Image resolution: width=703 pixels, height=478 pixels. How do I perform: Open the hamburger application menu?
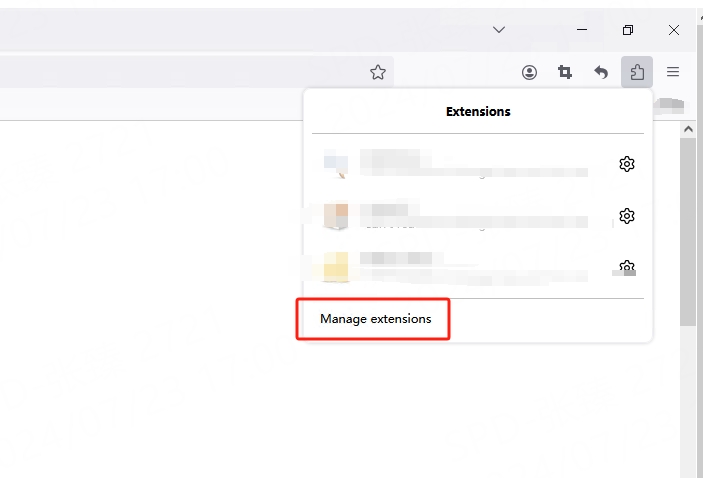coord(673,72)
